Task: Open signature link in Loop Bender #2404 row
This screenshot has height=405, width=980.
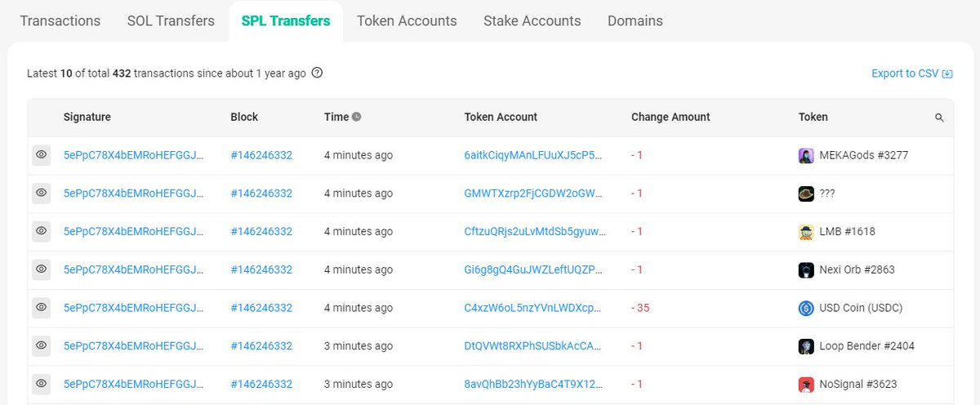Action: pos(134,345)
